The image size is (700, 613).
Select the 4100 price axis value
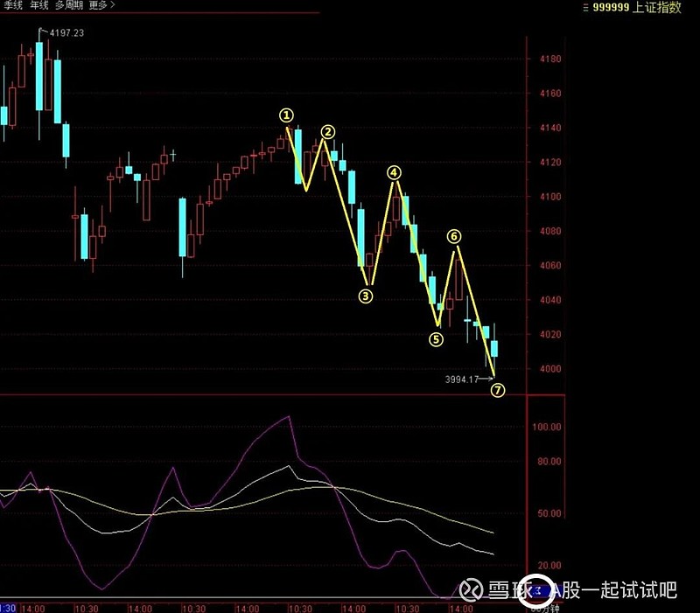point(550,196)
